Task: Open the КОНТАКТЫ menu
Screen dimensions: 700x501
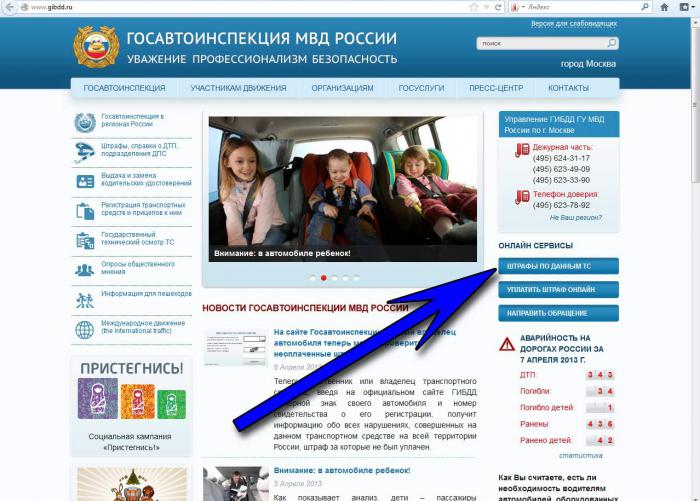Action: pos(568,88)
